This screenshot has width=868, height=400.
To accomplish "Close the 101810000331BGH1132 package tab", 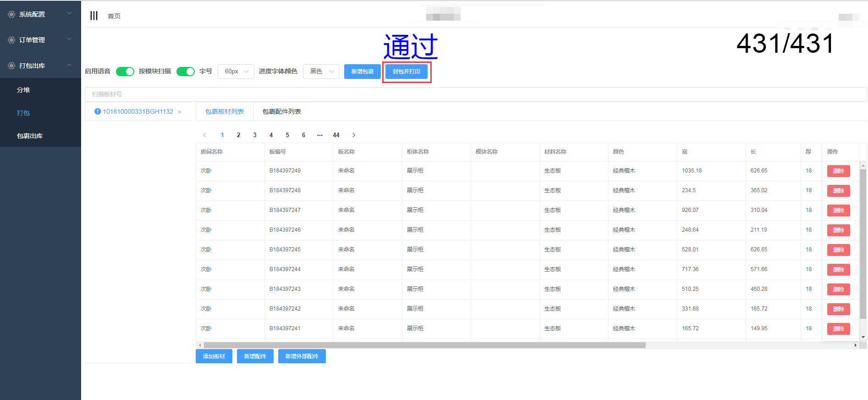I will point(180,112).
